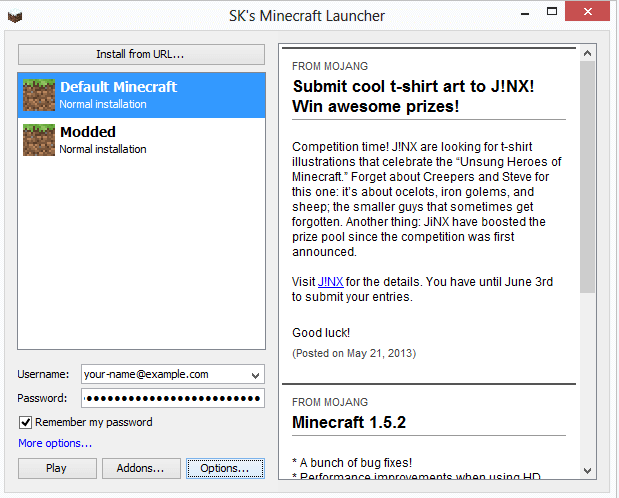Viewport: 619px width, 498px height.
Task: Uncheck Remember my password
Action: (26, 423)
